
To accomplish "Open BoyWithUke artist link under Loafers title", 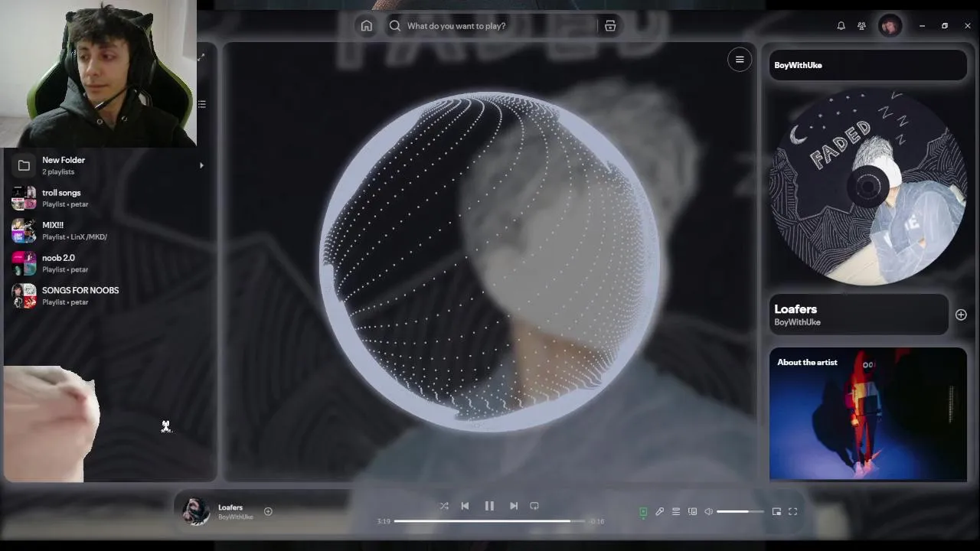I will coord(797,322).
